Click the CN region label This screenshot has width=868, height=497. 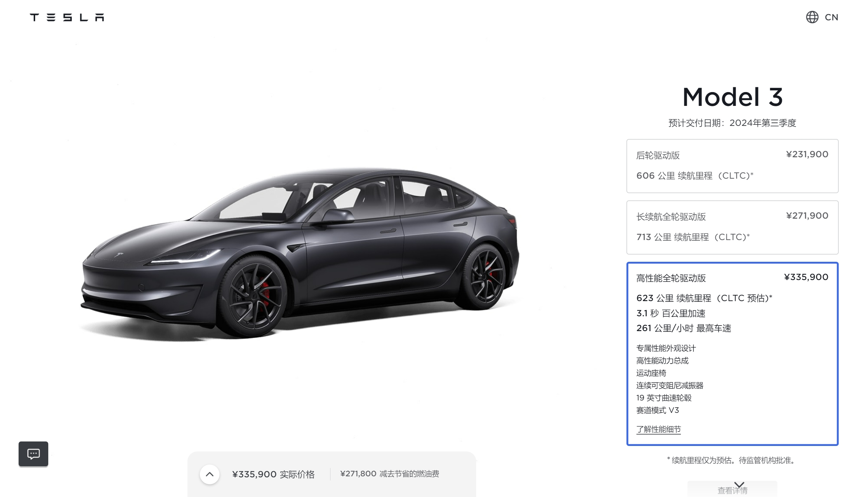point(831,17)
